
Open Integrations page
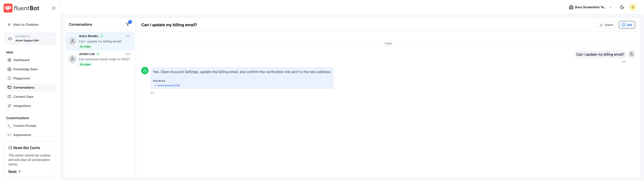[x=30, y=106]
